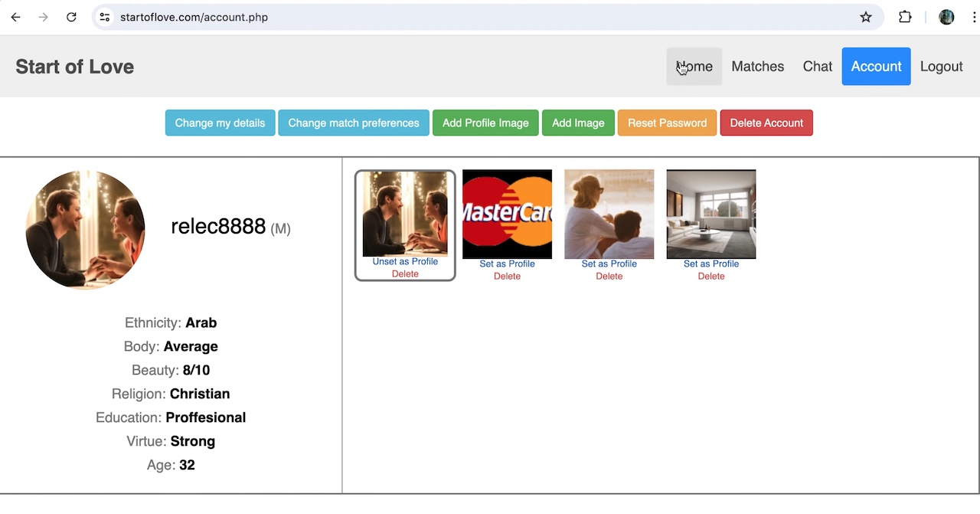This screenshot has height=514, width=980.
Task: Switch to the Chat section
Action: (817, 67)
